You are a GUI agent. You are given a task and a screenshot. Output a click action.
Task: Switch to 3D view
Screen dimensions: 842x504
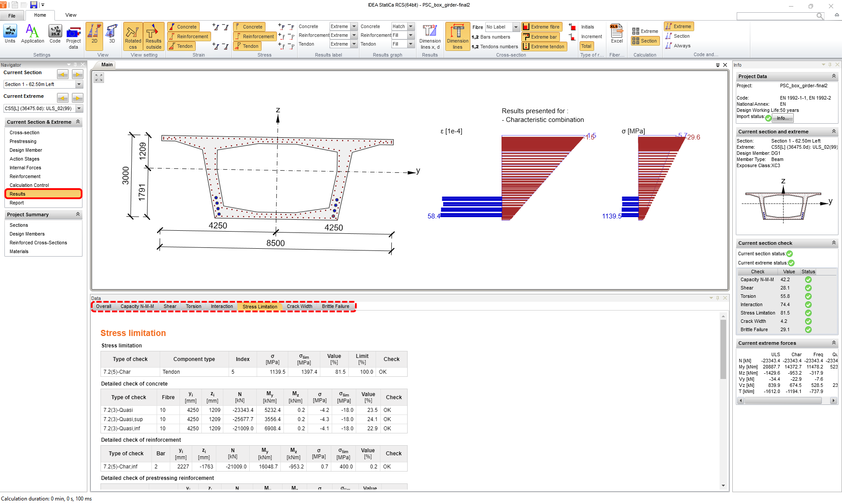[x=112, y=34]
